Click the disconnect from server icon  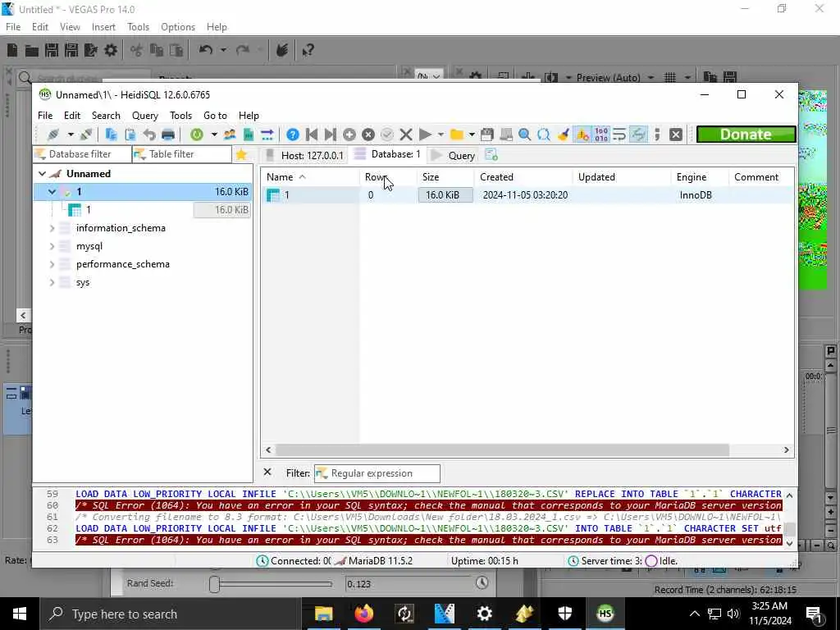(86, 135)
